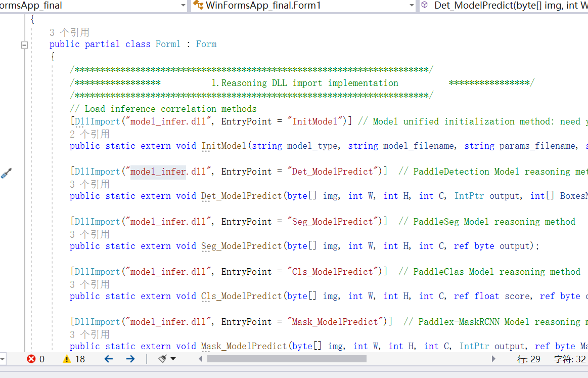Click the clear messages broom icon in status bar
588x378 pixels.
[162, 359]
